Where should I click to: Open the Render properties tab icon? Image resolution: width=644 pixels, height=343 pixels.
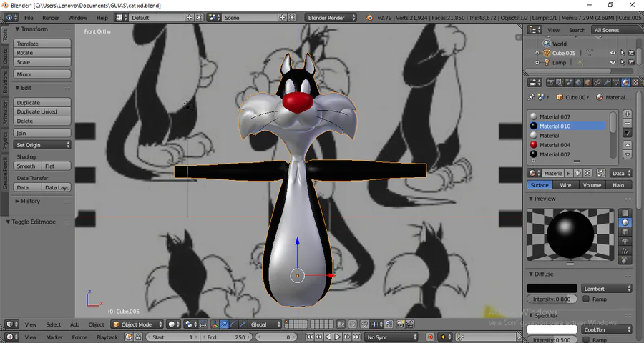pyautogui.click(x=550, y=82)
